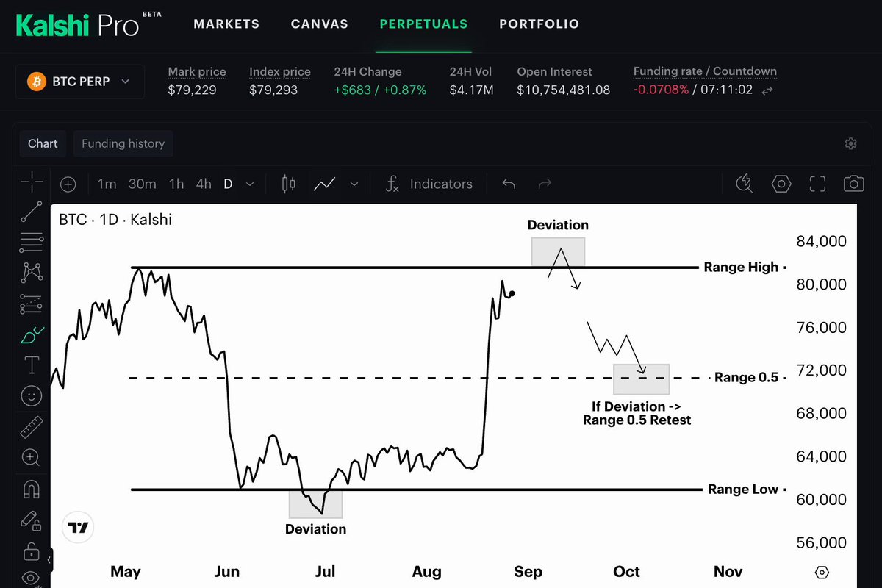Expand the timeframe interval dropdown arrow
Viewport: 882px width, 588px height.
click(250, 184)
